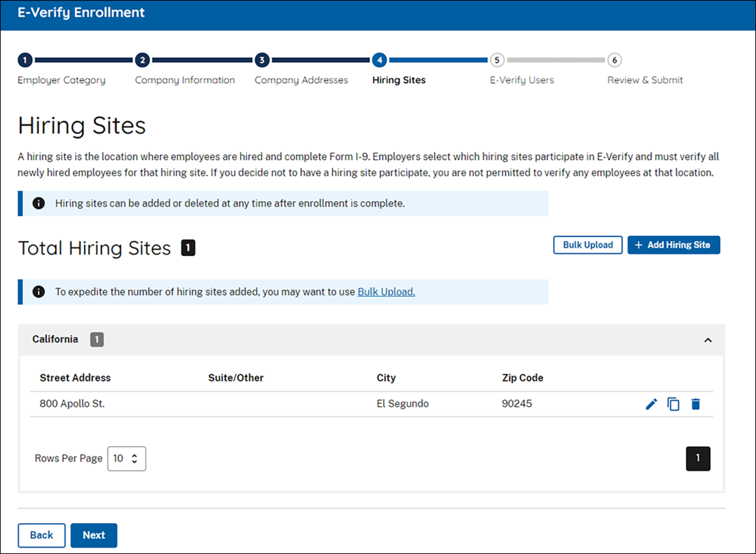Click the Total Hiring Sites count badge
Viewport: 756px width, 554px height.
188,248
